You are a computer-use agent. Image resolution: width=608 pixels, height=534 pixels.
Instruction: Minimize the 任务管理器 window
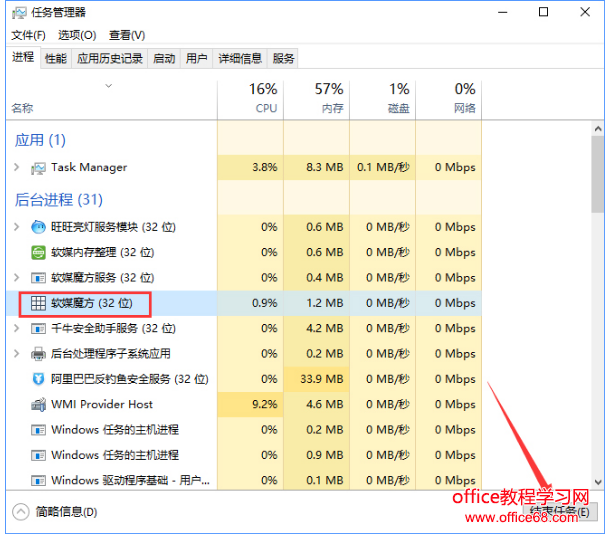point(503,12)
